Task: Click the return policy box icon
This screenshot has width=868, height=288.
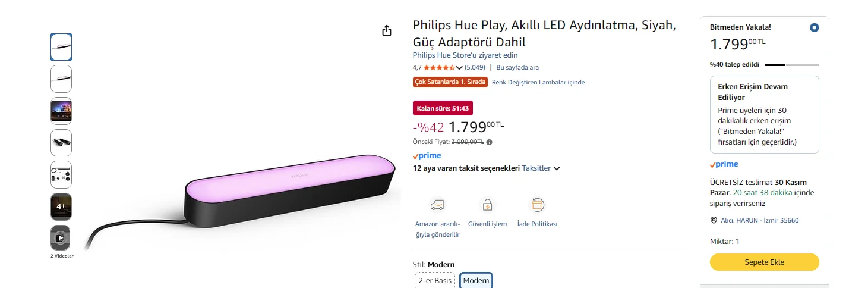Action: click(537, 205)
